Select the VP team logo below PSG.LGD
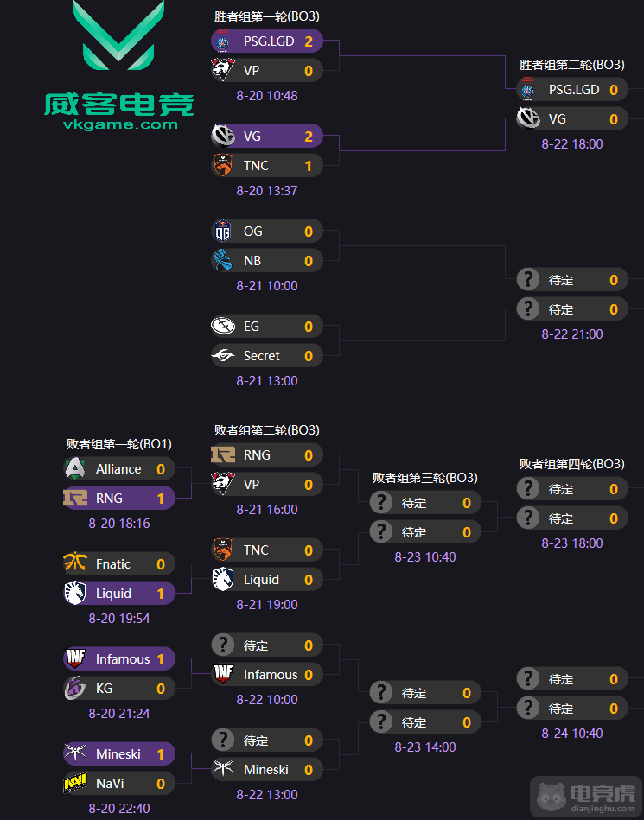This screenshot has height=820, width=644. [x=225, y=70]
